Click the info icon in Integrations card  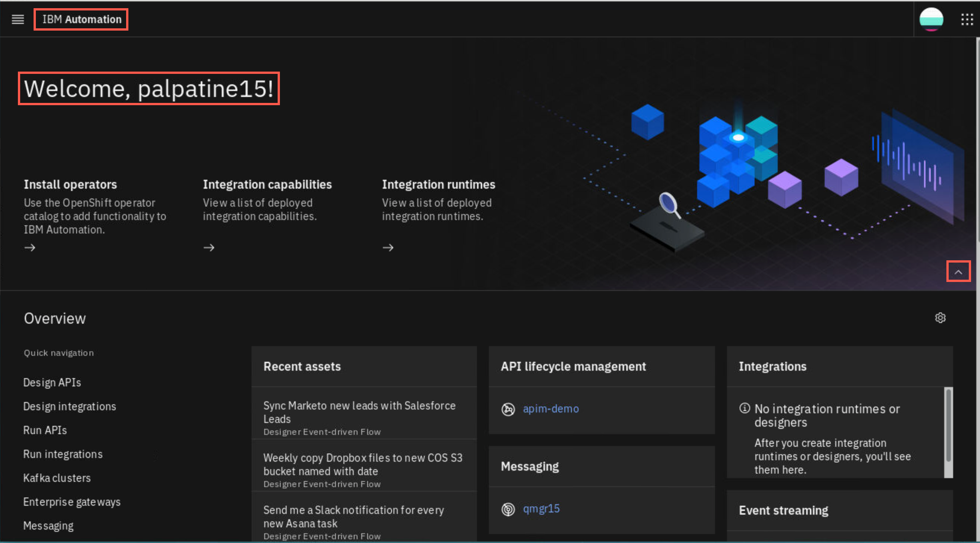point(745,408)
